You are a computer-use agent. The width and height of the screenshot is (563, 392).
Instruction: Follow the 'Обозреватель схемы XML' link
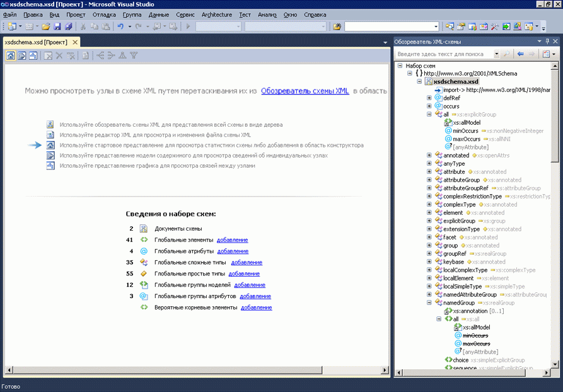(305, 91)
